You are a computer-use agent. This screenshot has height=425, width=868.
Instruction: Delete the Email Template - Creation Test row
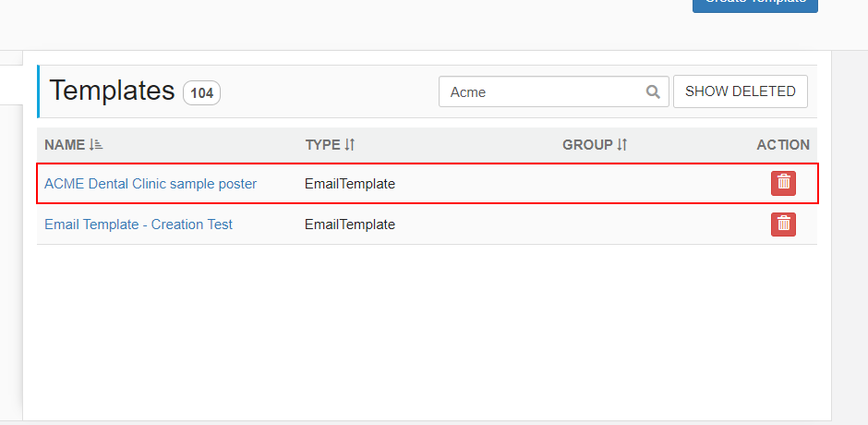(x=783, y=225)
